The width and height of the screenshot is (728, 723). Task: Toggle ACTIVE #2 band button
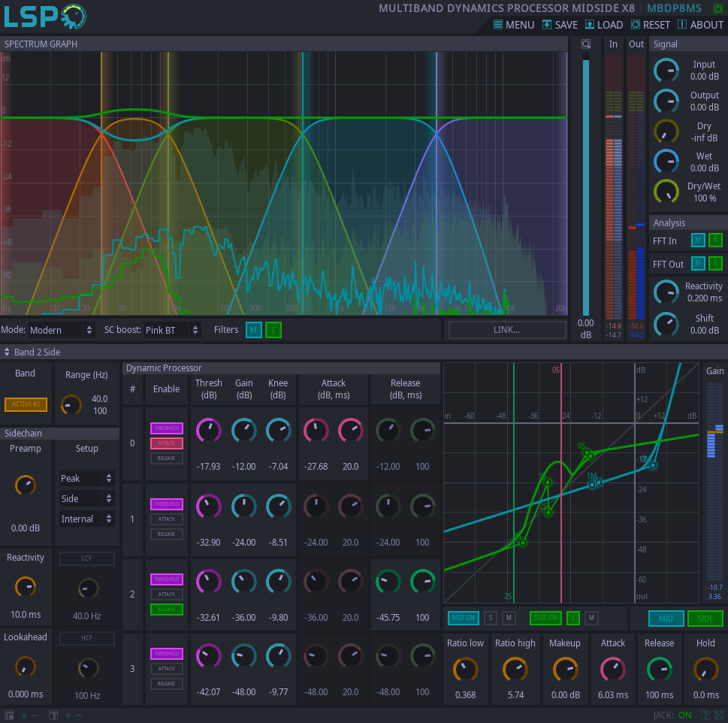click(26, 404)
